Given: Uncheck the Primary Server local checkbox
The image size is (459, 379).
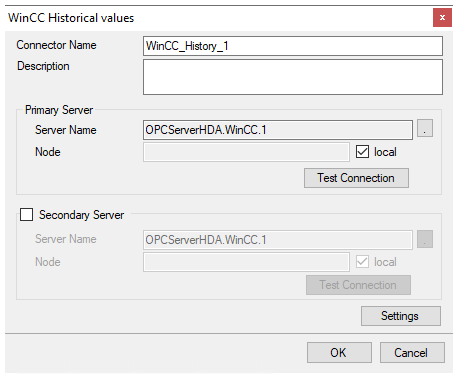Looking at the screenshot, I should [362, 152].
